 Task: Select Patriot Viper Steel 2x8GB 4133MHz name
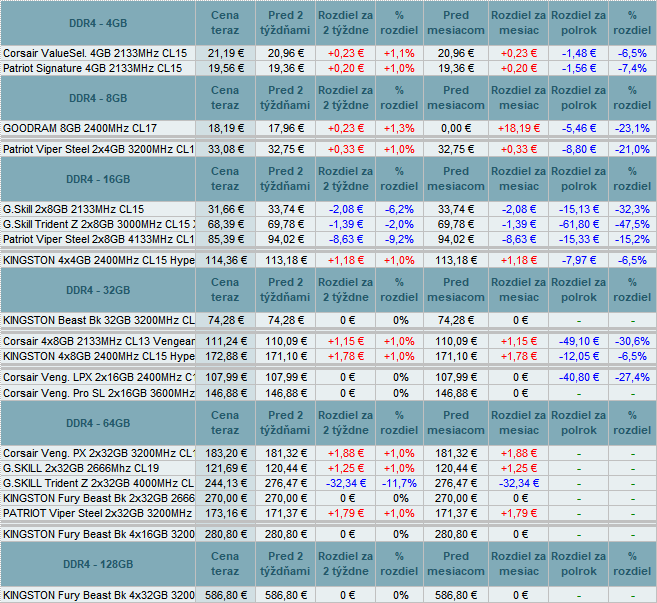[x=98, y=239]
